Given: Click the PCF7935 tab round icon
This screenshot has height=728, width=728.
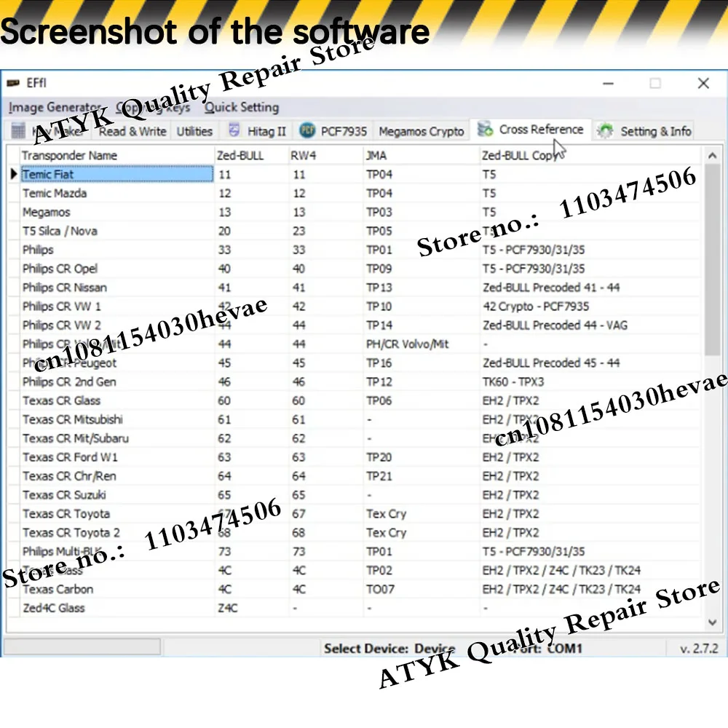Looking at the screenshot, I should (307, 130).
